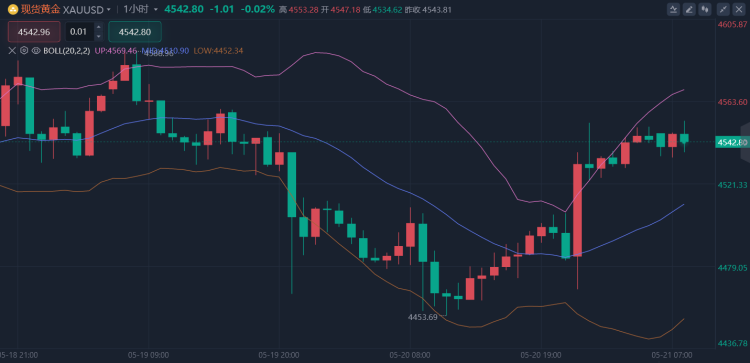The width and height of the screenshot is (750, 363).
Task: Click the red sell price 4542.96 button
Action: [x=34, y=32]
